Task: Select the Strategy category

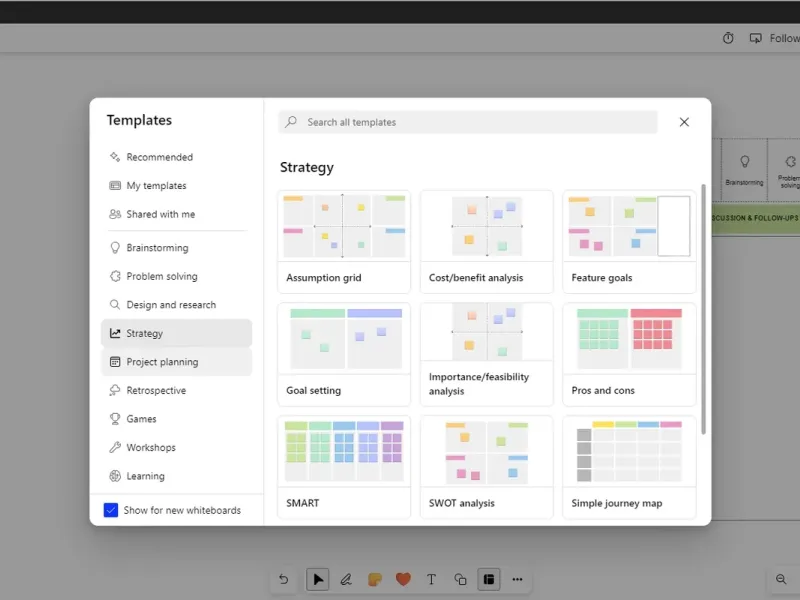Action: pos(177,333)
